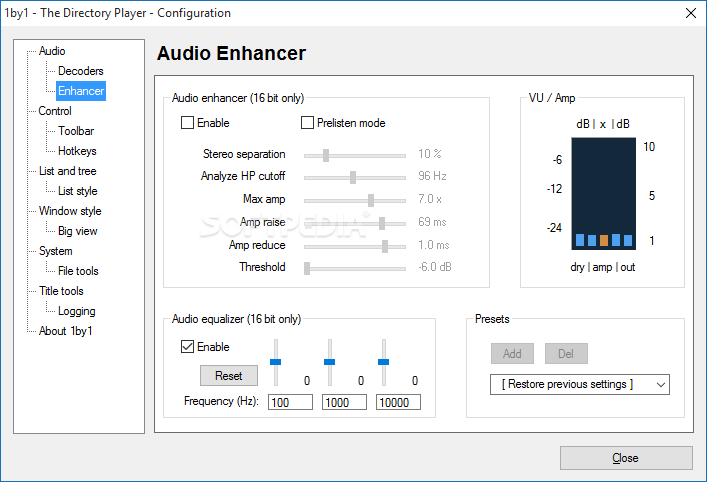Viewport: 707px width, 482px height.
Task: Click the Del preset button
Action: click(566, 353)
